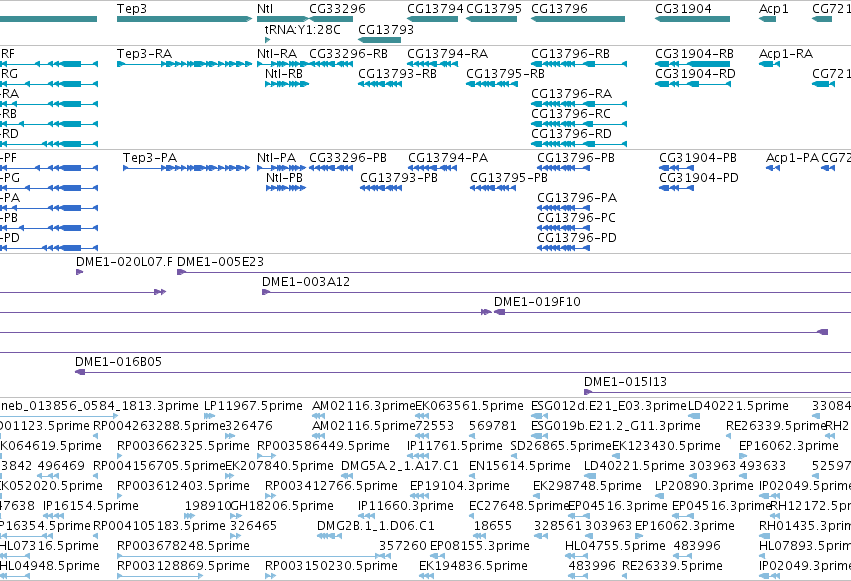The image size is (851, 581).
Task: Click the CG13796-PD protein label
Action: 577,238
